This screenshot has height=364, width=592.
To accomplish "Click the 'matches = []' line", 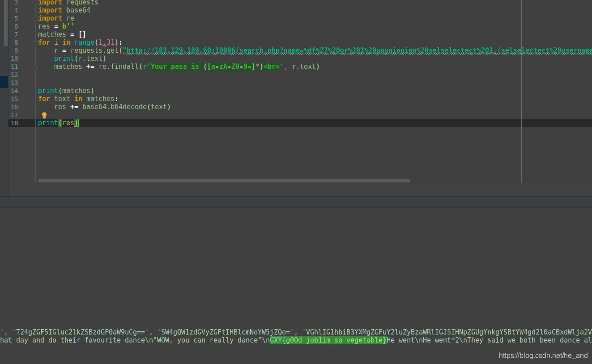I will [x=62, y=34].
